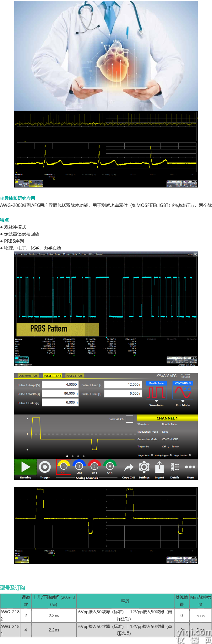Viewport: 212px width, 644px height.
Task: Switch to the PULSE 1 - CH1 tab
Action: point(52,376)
